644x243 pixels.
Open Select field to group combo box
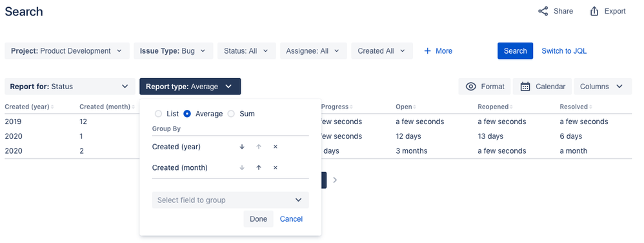(x=230, y=200)
